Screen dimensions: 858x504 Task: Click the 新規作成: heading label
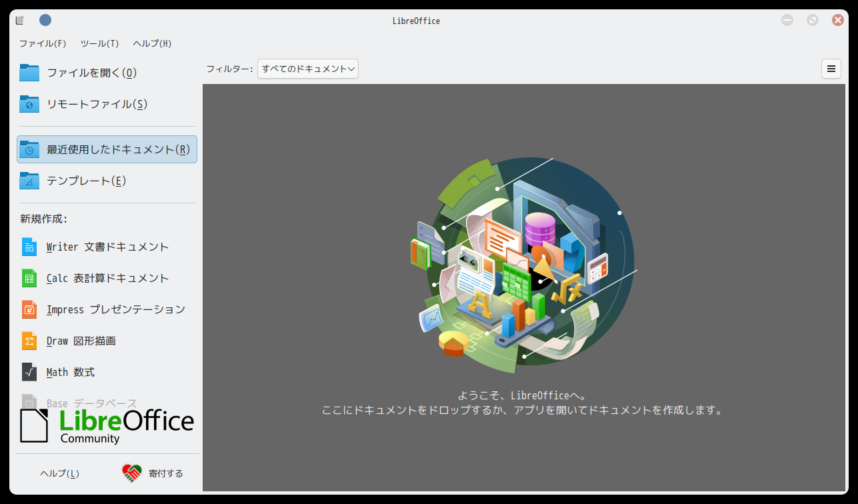tap(44, 219)
